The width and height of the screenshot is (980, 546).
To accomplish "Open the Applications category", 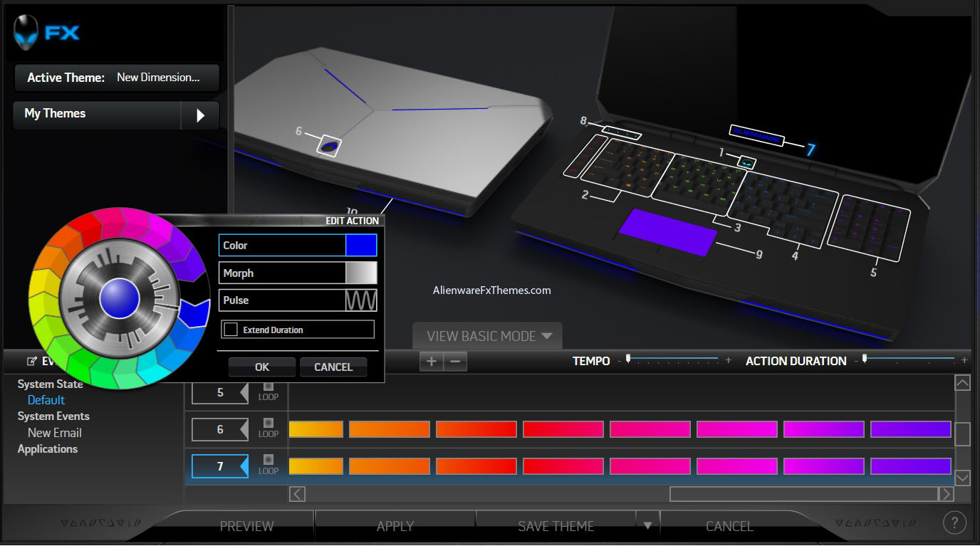I will pyautogui.click(x=48, y=449).
